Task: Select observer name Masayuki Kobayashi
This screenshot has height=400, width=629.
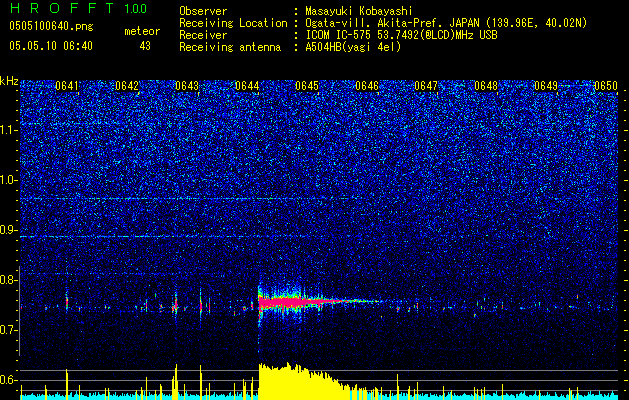Action: tap(358, 11)
